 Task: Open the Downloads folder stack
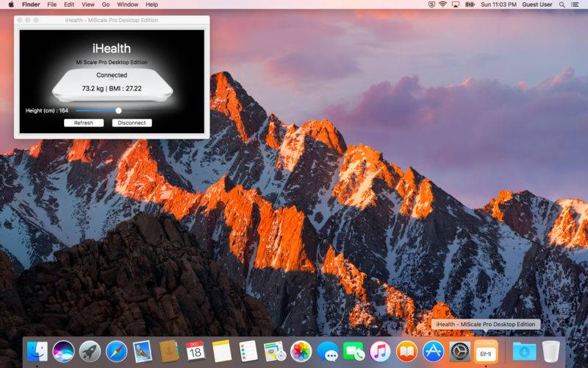[524, 352]
